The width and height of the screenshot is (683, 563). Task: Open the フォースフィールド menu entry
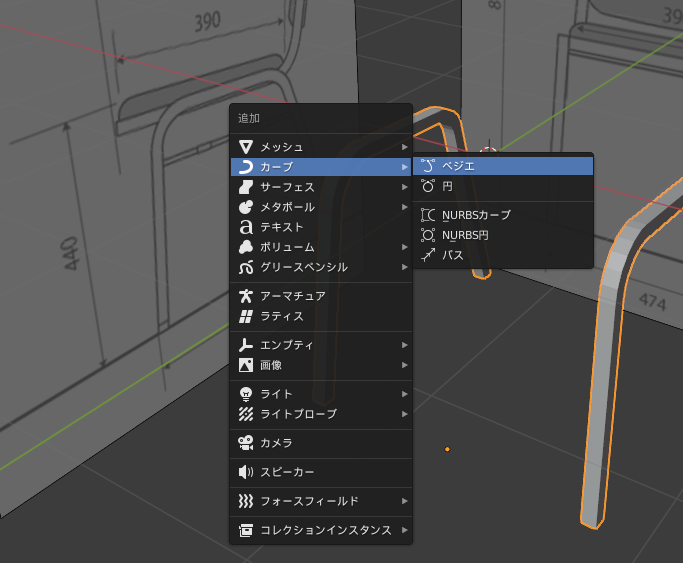tap(321, 502)
